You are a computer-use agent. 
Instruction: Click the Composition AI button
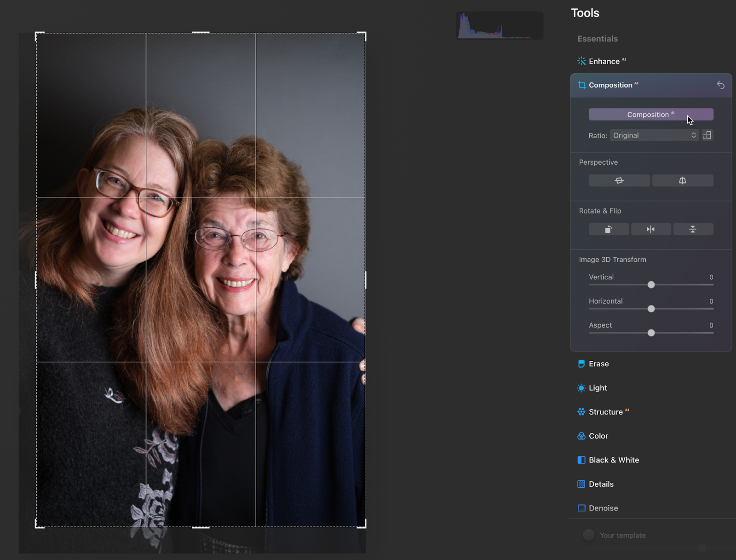[651, 115]
